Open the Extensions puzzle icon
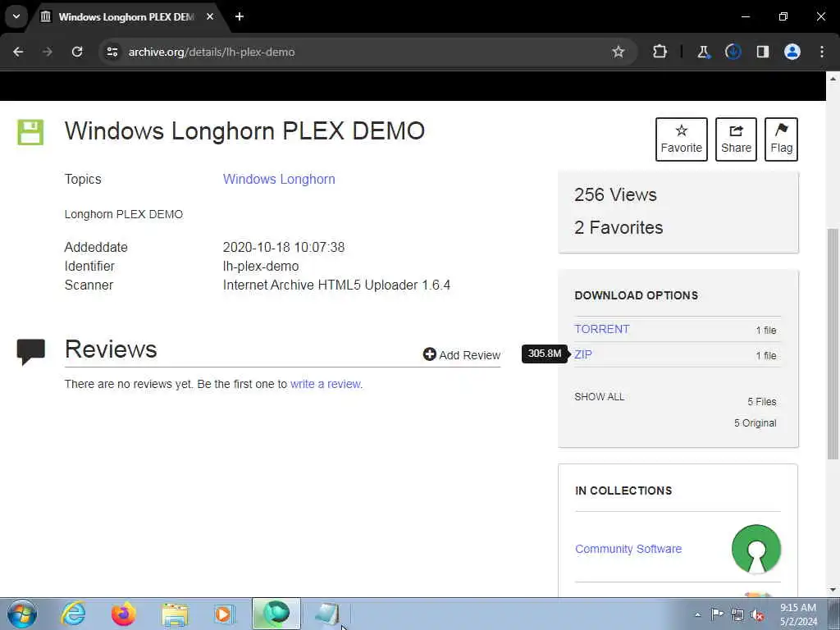Viewport: 840px width, 630px height. point(660,52)
